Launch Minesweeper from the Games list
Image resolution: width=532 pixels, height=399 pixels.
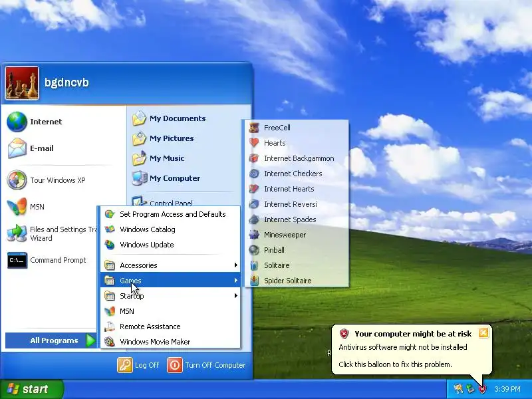[297, 235]
